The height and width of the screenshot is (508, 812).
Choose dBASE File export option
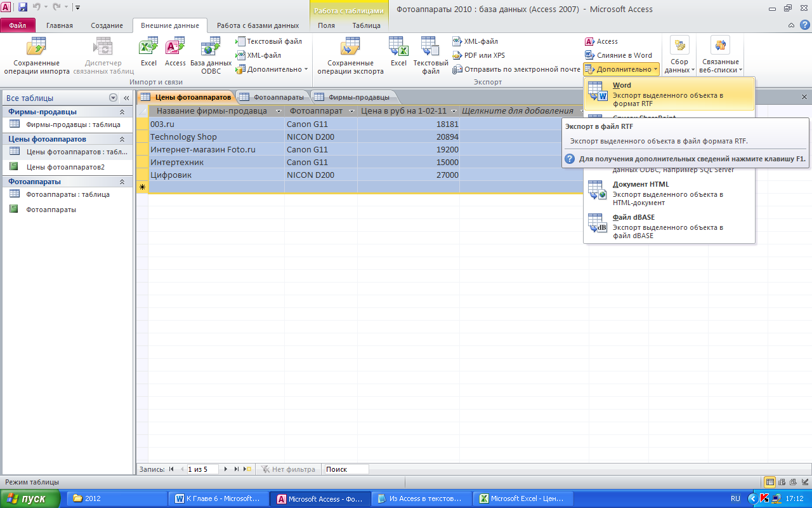(669, 226)
